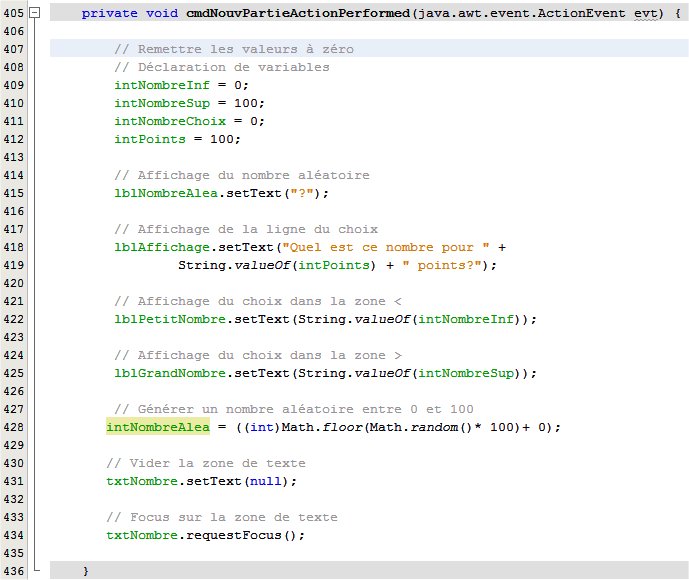Click intNombreSup argument on line 425

tap(466, 373)
